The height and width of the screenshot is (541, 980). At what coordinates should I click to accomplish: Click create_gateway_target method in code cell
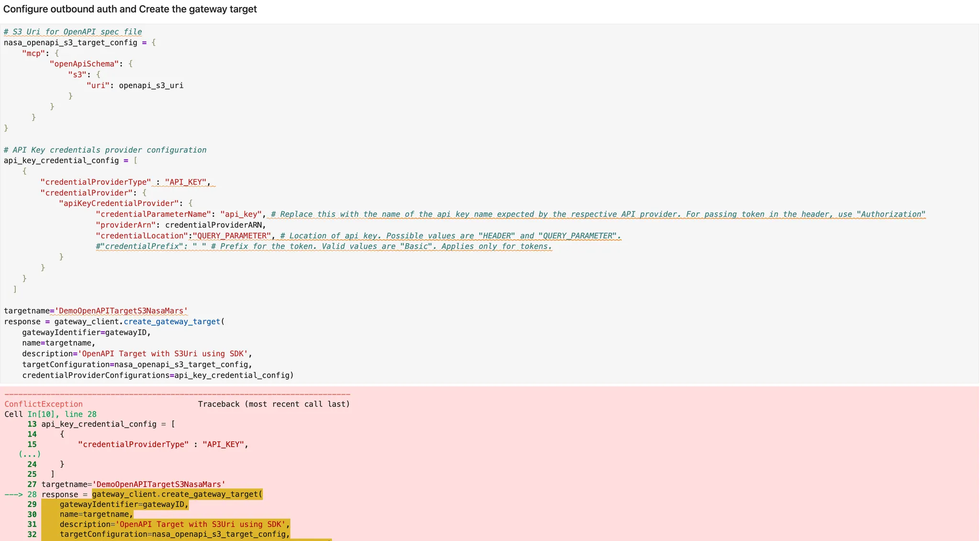pyautogui.click(x=172, y=322)
